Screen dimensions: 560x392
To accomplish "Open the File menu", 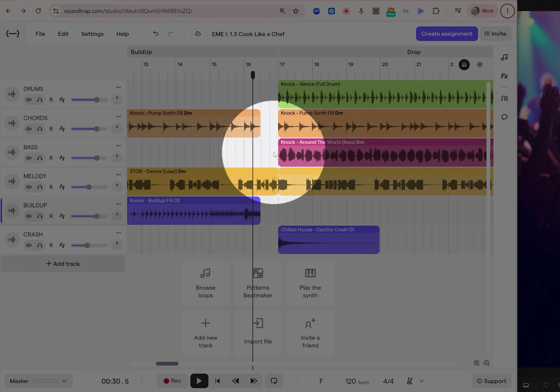I will (40, 34).
